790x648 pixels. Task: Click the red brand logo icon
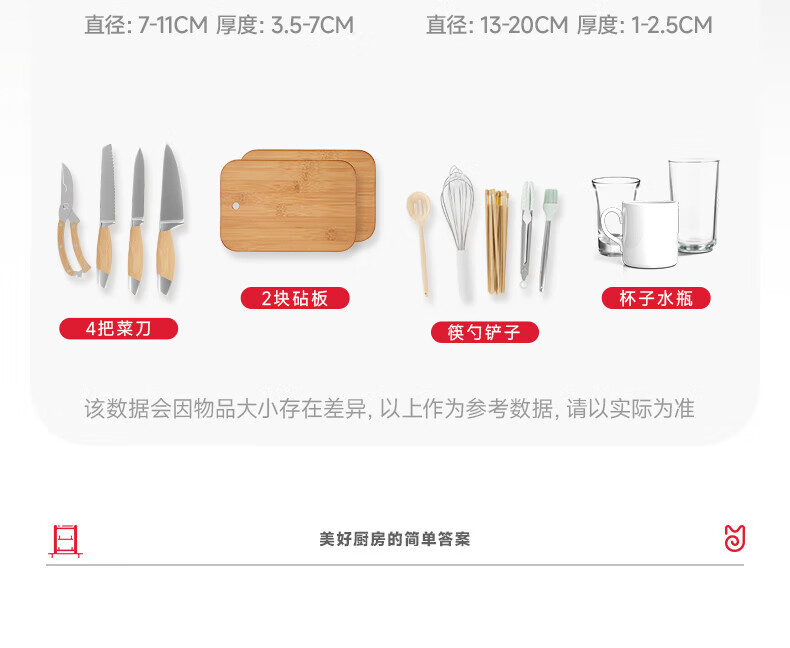click(x=735, y=538)
